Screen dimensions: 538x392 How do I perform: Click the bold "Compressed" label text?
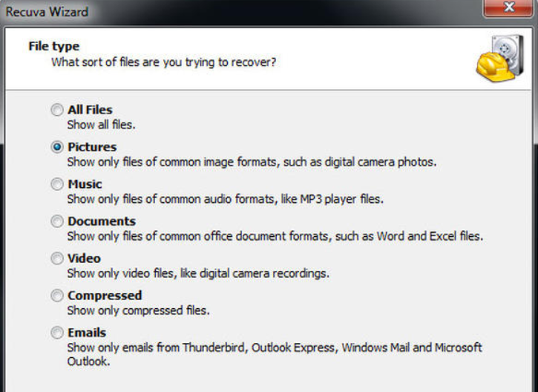coord(105,295)
